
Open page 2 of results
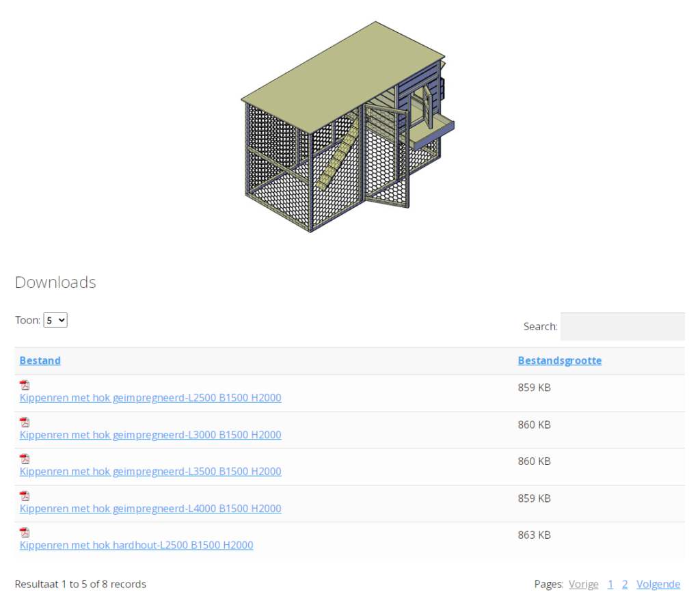coord(625,584)
